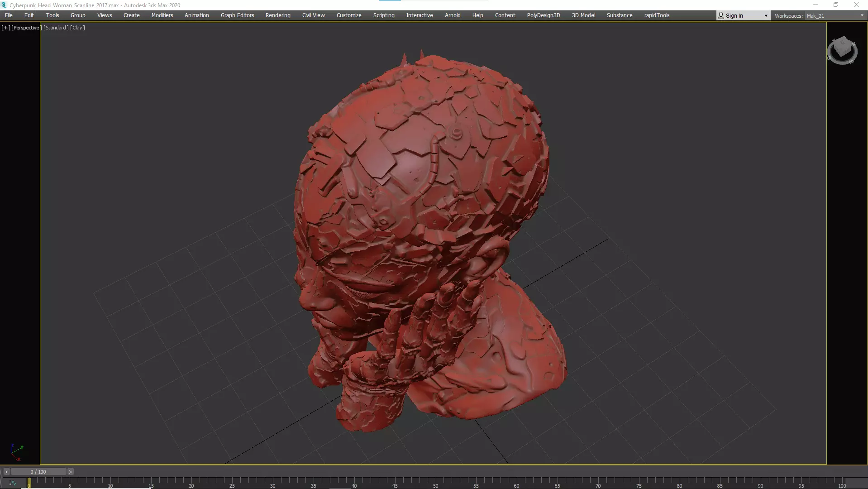Screen dimensions: 868x489
Task: Open the Group menu
Action: pyautogui.click(x=78, y=15)
